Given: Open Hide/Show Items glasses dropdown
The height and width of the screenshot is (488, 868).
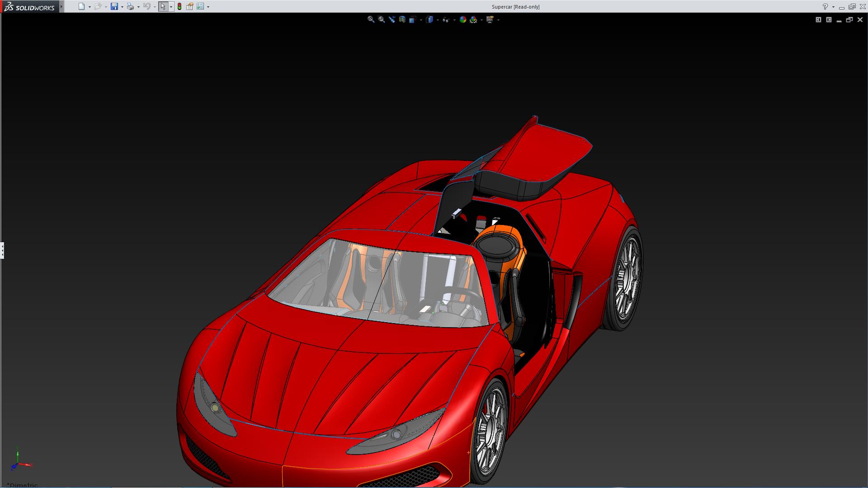Looking at the screenshot, I should click(x=454, y=20).
